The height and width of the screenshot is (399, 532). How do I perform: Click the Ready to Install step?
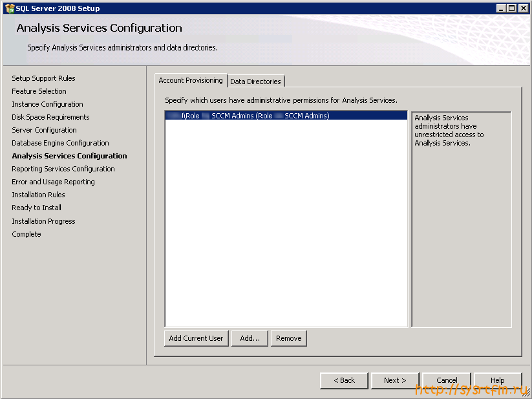click(x=37, y=208)
